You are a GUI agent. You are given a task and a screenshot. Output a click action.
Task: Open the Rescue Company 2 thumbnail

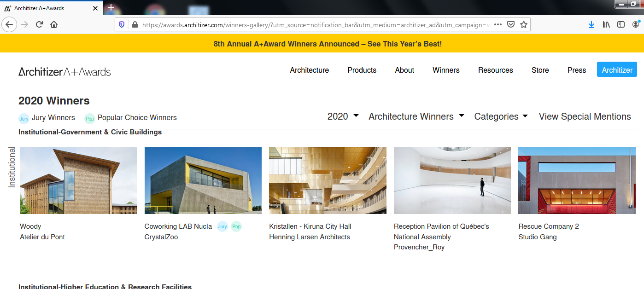tap(577, 180)
